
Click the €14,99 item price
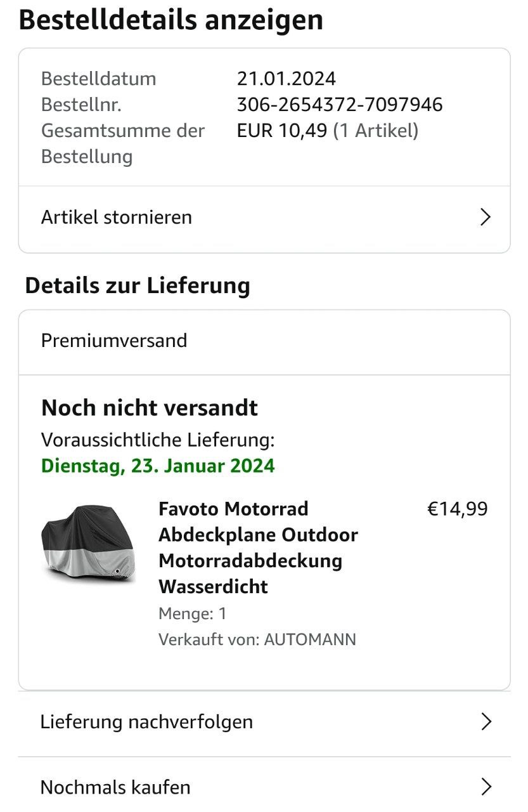[458, 509]
